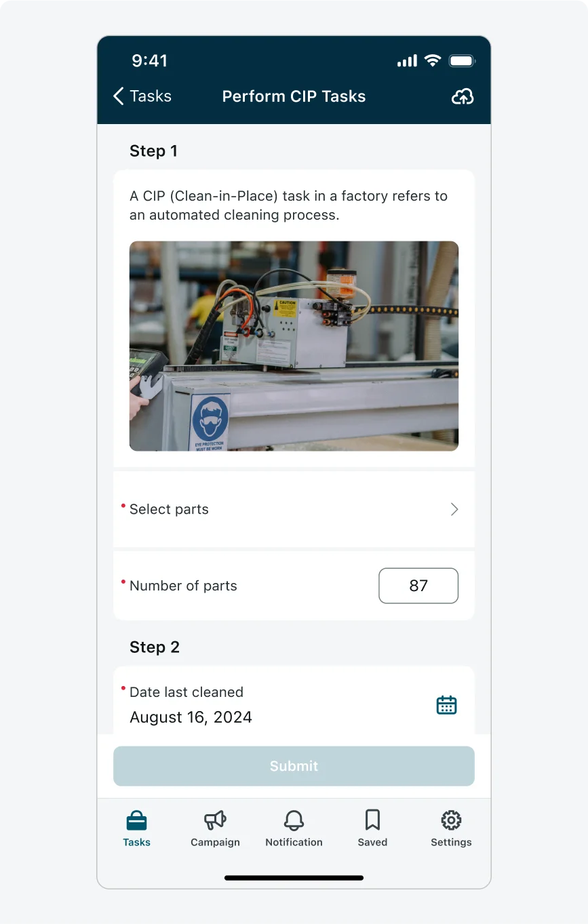Expand Select parts chevron

point(454,509)
